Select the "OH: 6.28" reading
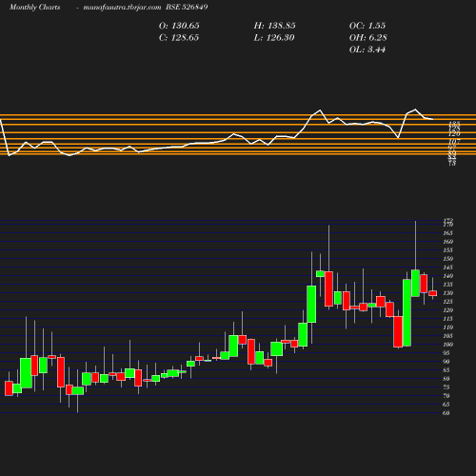This screenshot has height=476, width=476. click(x=367, y=38)
